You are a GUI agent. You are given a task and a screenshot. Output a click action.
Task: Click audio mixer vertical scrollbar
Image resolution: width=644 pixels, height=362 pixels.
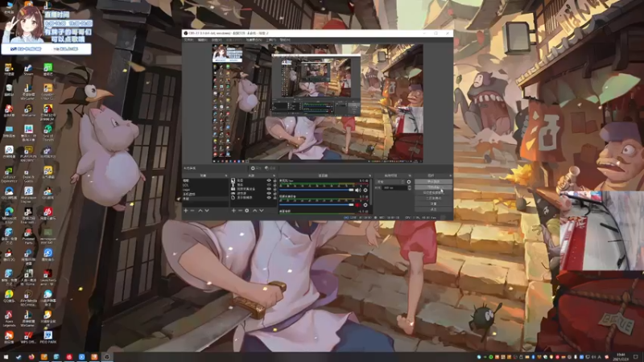click(371, 193)
